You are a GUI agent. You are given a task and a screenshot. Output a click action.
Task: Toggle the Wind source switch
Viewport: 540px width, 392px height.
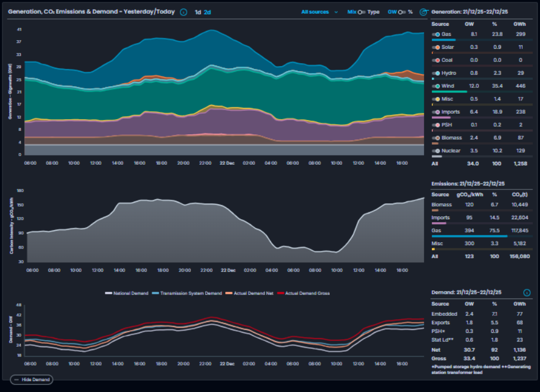437,86
